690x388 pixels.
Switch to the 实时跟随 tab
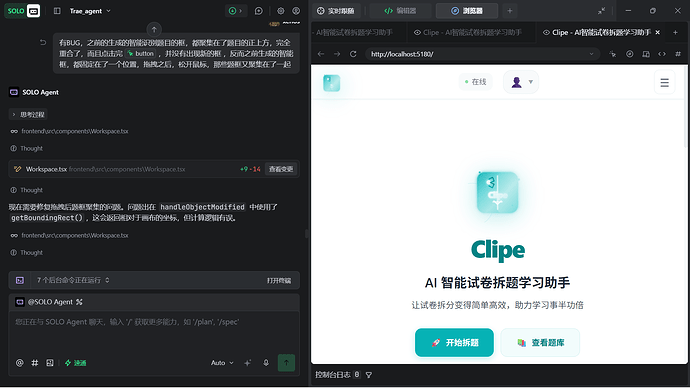(x=336, y=11)
